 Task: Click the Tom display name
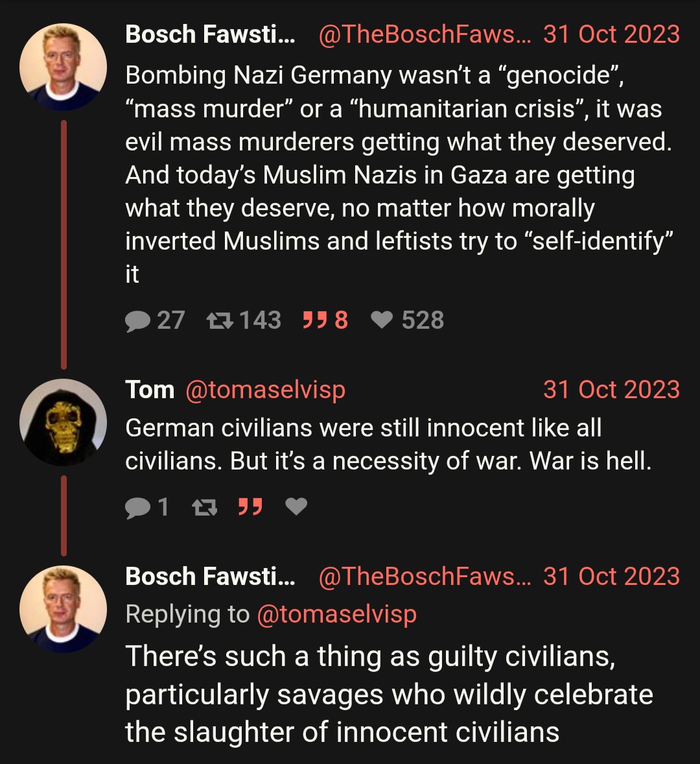tap(150, 390)
